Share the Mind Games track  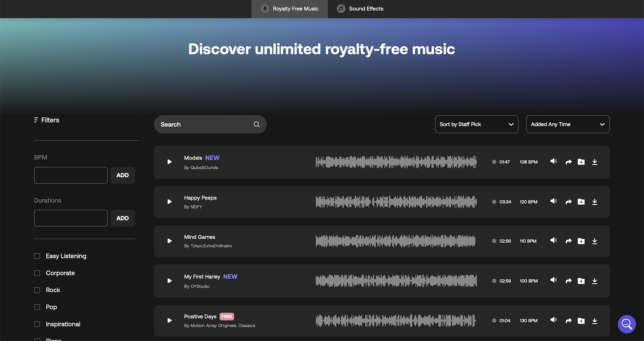568,241
